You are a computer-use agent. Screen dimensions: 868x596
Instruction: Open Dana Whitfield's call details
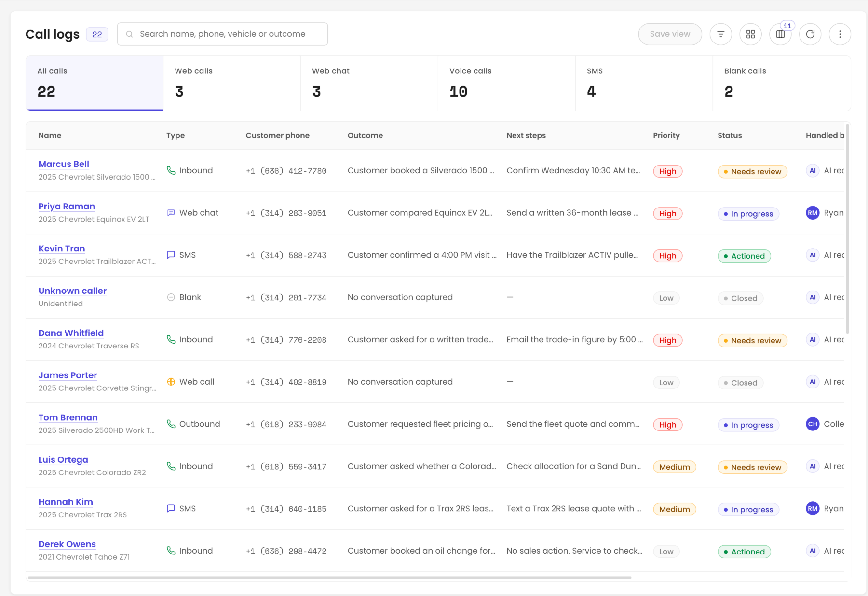[71, 333]
